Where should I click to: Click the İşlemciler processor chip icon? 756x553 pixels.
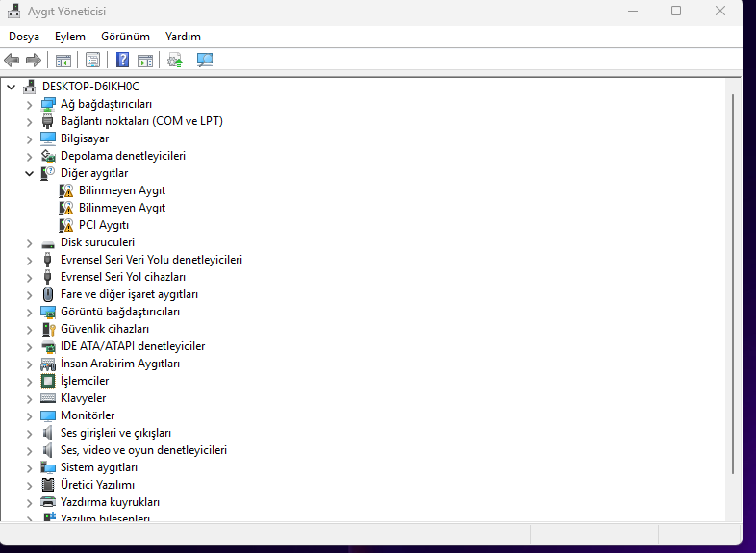tap(48, 381)
